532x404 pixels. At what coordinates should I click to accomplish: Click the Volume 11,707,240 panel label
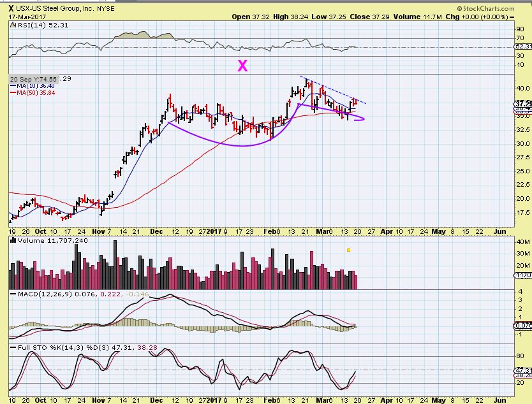point(52,241)
